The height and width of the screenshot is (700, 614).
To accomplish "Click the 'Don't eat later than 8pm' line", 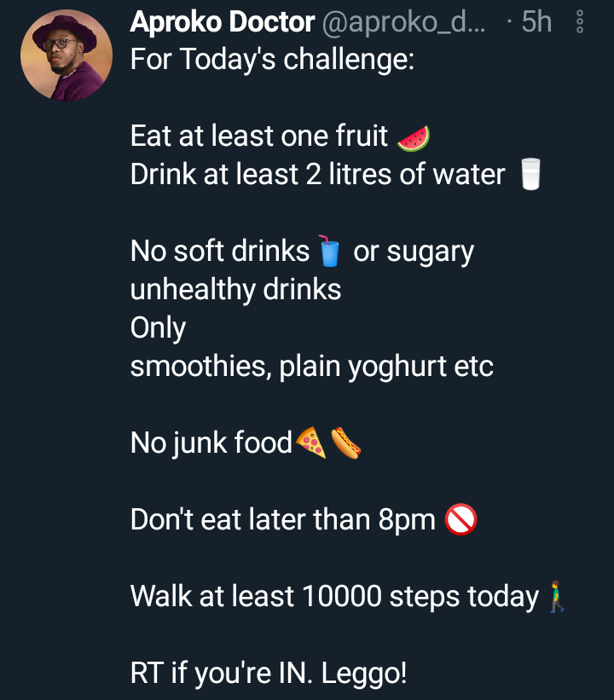I will [x=282, y=519].
